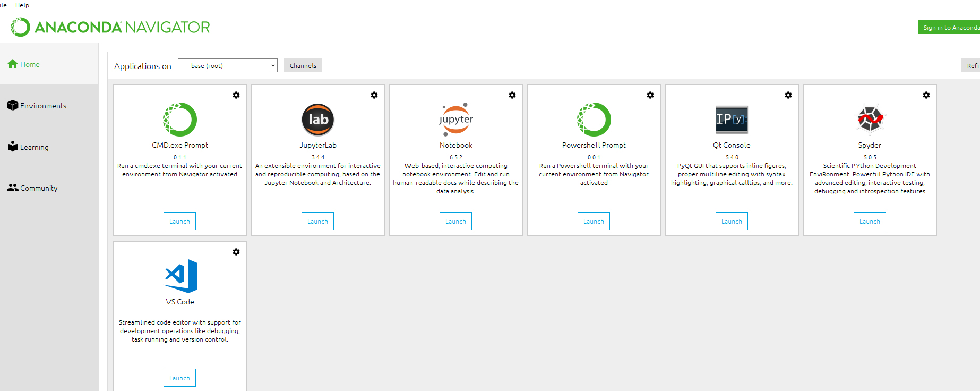Click the environment dropdown arrow

pos(273,65)
